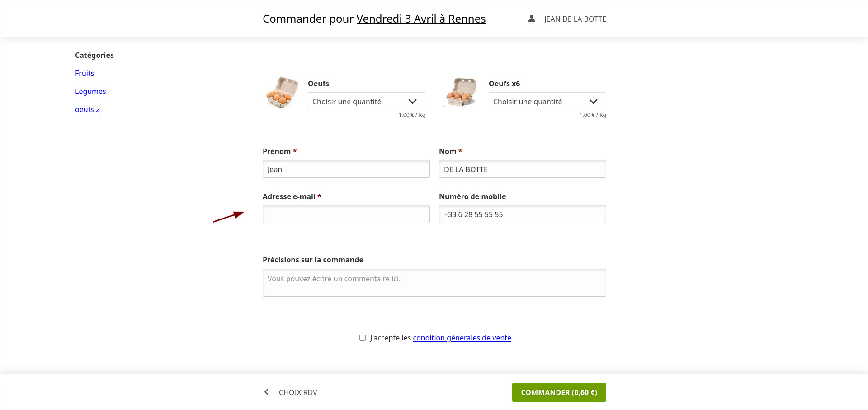The width and height of the screenshot is (868, 410).
Task: Click the JEAN DE LA BOTTE account name
Action: coord(575,19)
